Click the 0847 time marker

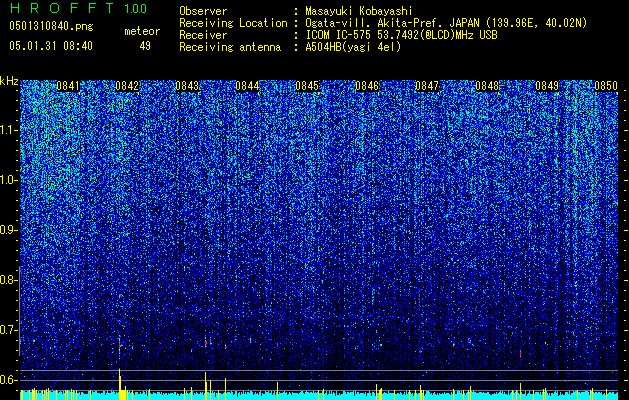point(427,86)
